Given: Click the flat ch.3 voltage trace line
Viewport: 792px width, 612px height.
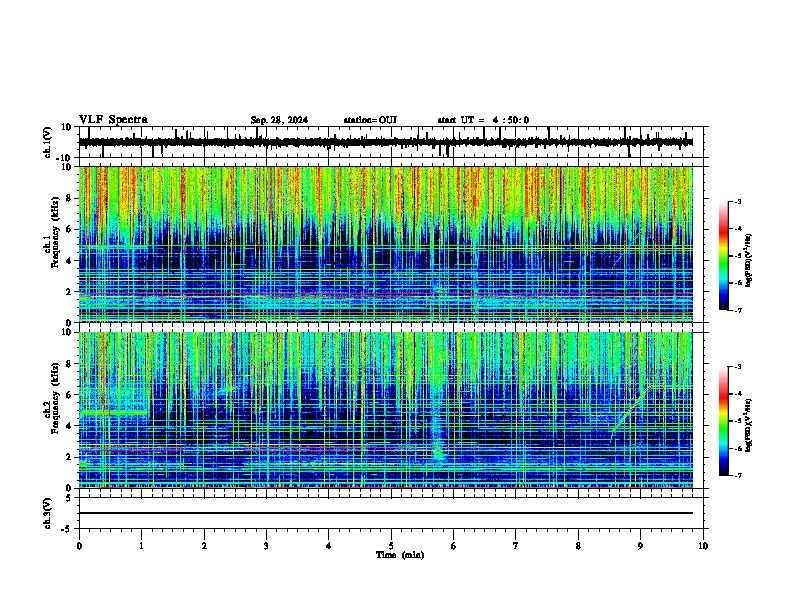Looking at the screenshot, I should coord(385,513).
